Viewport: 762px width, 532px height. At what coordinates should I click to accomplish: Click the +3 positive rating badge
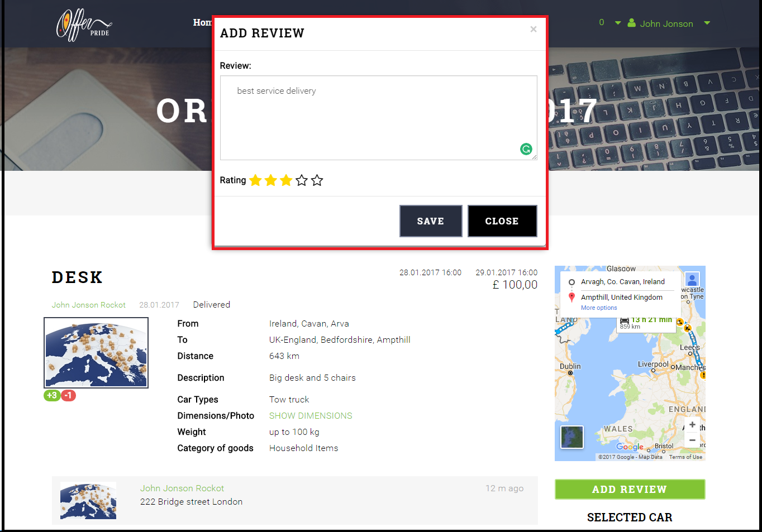[x=52, y=395]
